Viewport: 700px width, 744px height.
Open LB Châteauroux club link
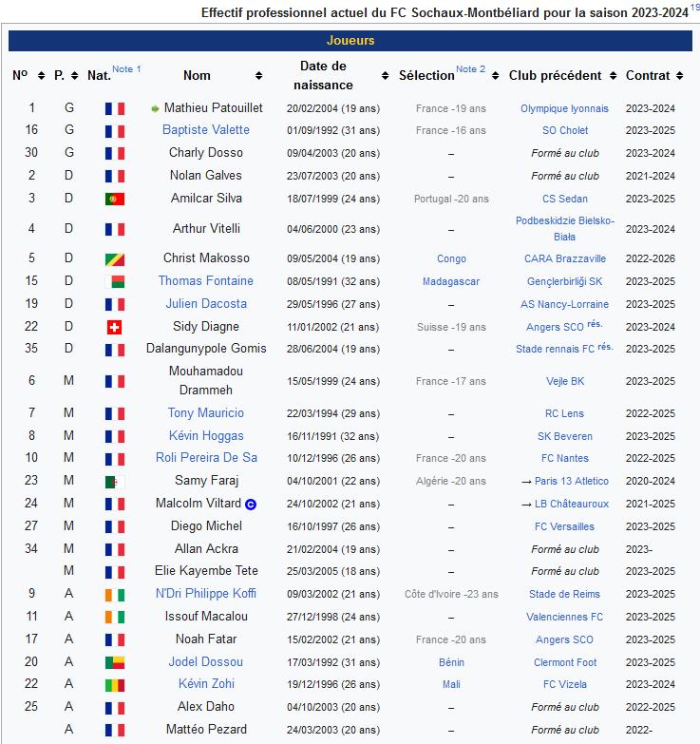click(x=572, y=504)
